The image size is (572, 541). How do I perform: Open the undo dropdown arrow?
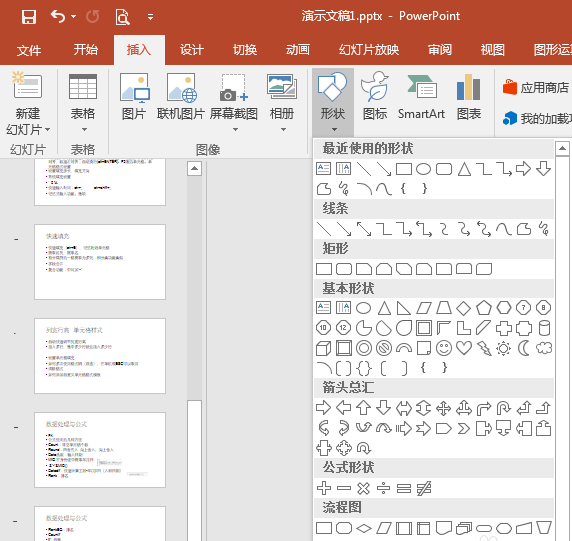(73, 17)
